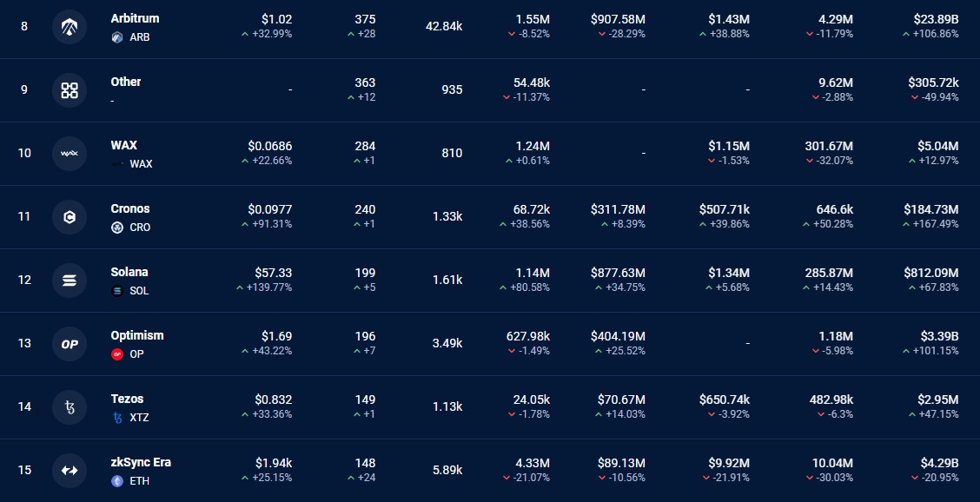
Task: Click the zkSync Era value $4.29B
Action: [x=939, y=463]
